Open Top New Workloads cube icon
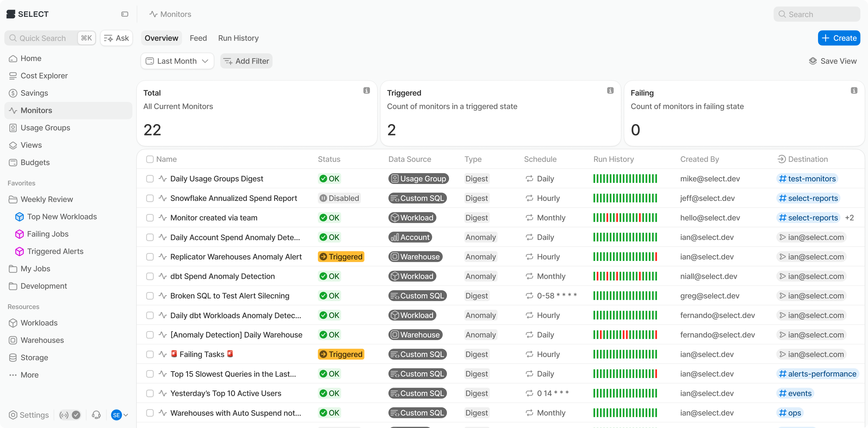The height and width of the screenshot is (428, 868). coord(19,217)
